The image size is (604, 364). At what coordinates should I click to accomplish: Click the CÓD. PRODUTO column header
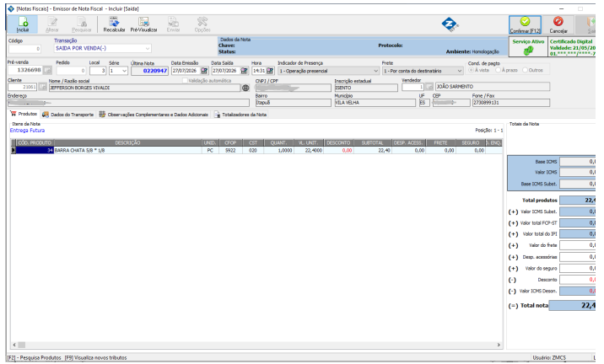[35, 142]
